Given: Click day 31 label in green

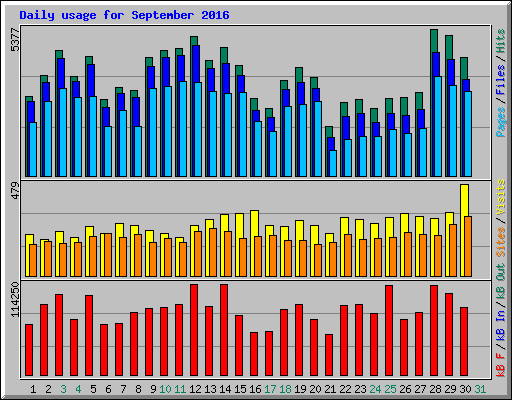Looking at the screenshot, I should tap(480, 389).
